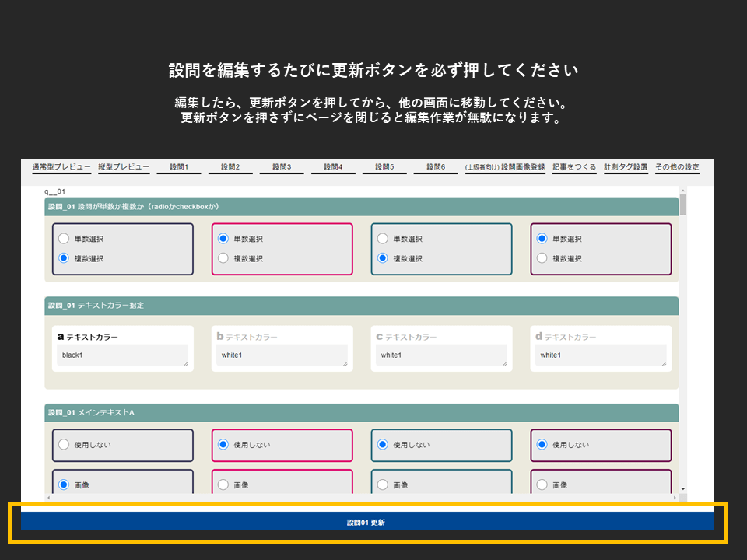Click the horizontal scrollbar left arrow
The width and height of the screenshot is (747, 560).
[x=48, y=497]
